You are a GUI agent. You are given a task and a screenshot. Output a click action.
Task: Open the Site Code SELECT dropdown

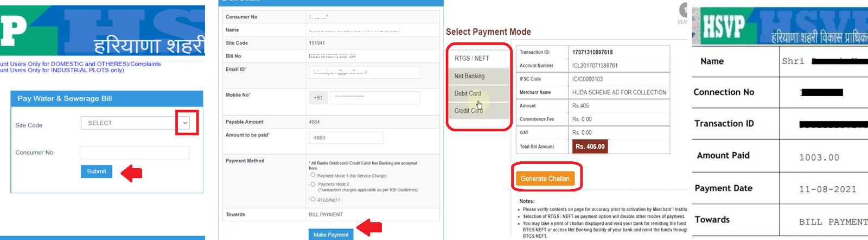[136, 123]
